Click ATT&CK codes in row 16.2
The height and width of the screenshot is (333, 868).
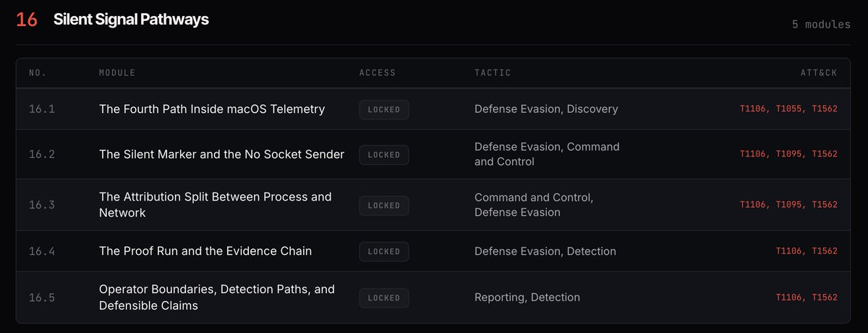(788, 154)
